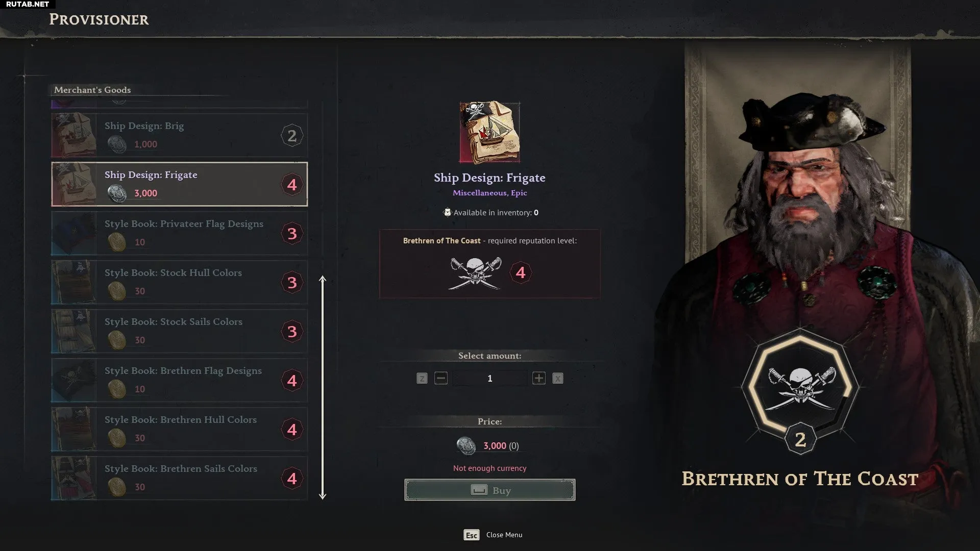Screen dimensions: 980x551
Task: Click the goods list scrollbar down arrow
Action: pyautogui.click(x=323, y=495)
